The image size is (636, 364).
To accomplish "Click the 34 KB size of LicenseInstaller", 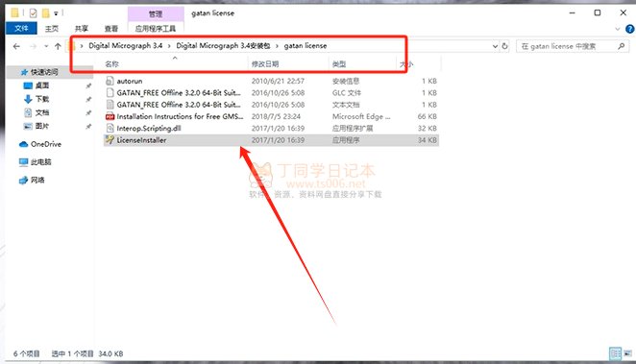I will (x=428, y=140).
